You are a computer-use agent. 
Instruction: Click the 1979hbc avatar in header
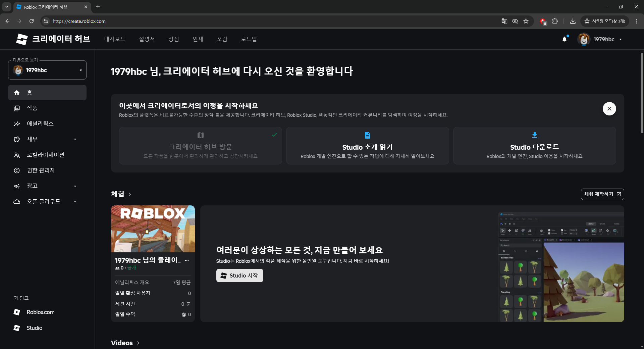coord(584,39)
